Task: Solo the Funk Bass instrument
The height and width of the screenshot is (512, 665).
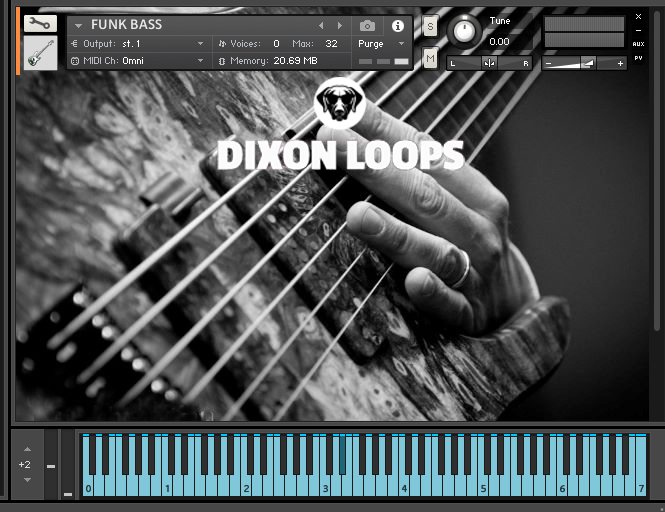Action: [430, 26]
